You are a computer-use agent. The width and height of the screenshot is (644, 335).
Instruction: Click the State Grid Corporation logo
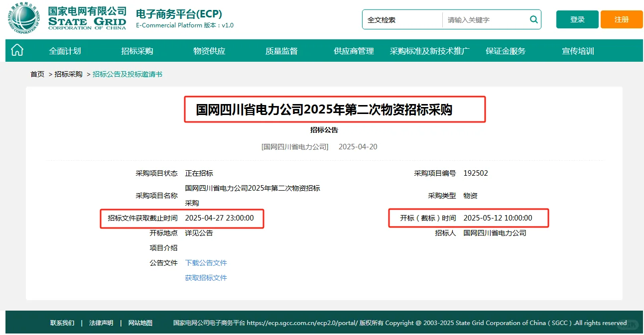[x=22, y=19]
